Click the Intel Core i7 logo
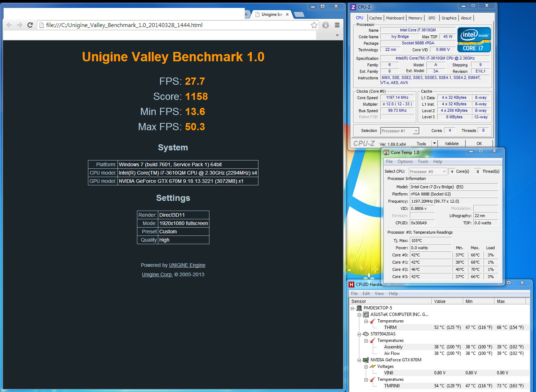The width and height of the screenshot is (536, 392). pyautogui.click(x=474, y=40)
